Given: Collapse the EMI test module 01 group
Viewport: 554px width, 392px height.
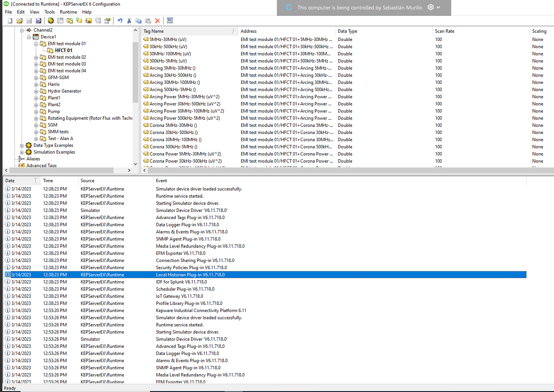Looking at the screenshot, I should [x=36, y=44].
